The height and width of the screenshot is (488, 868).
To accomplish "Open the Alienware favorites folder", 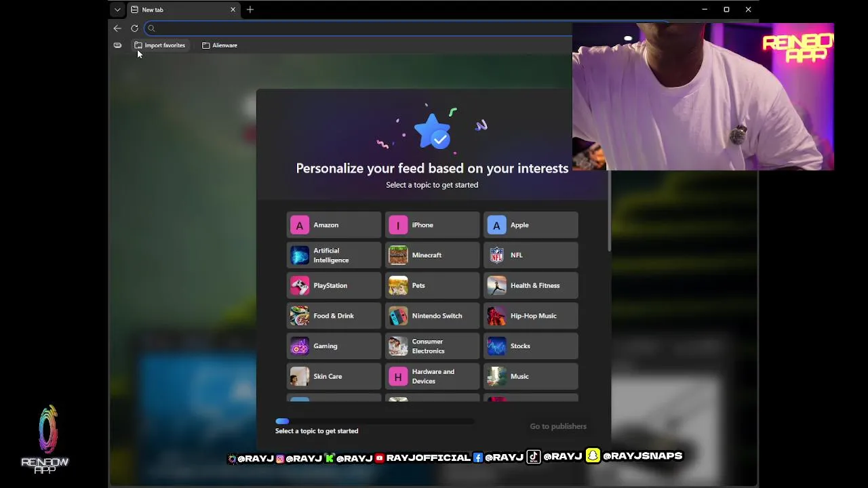I will coord(220,45).
